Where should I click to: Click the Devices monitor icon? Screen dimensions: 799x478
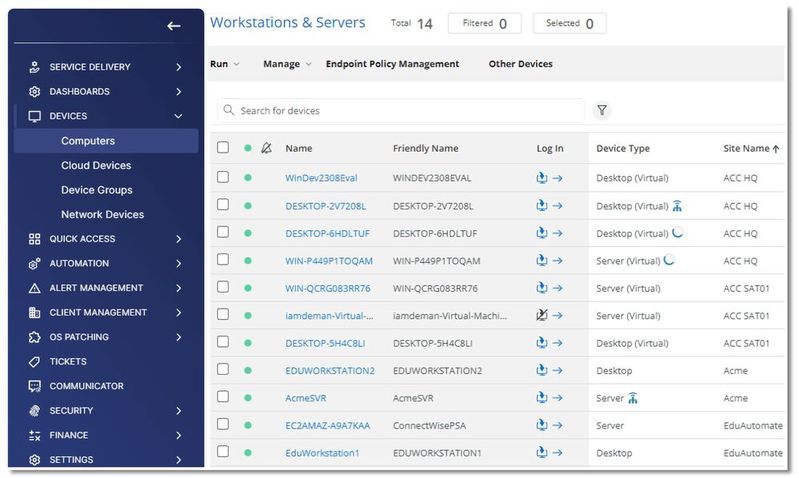34,116
